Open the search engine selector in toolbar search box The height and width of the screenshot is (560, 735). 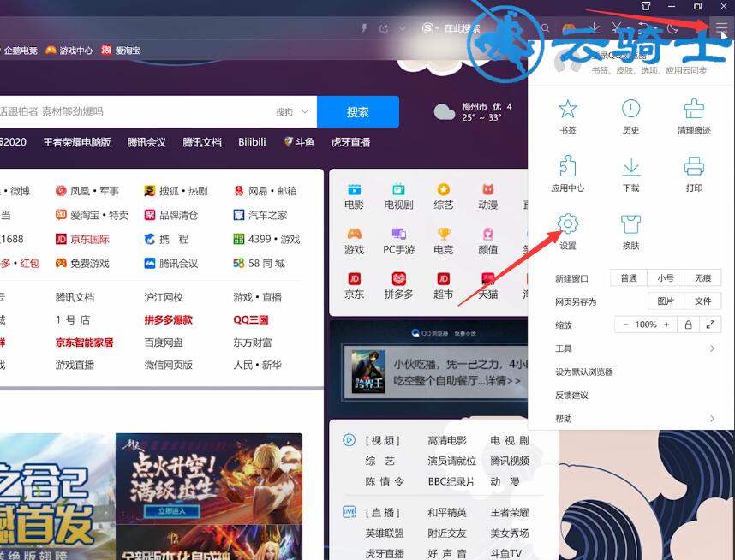pos(429,28)
